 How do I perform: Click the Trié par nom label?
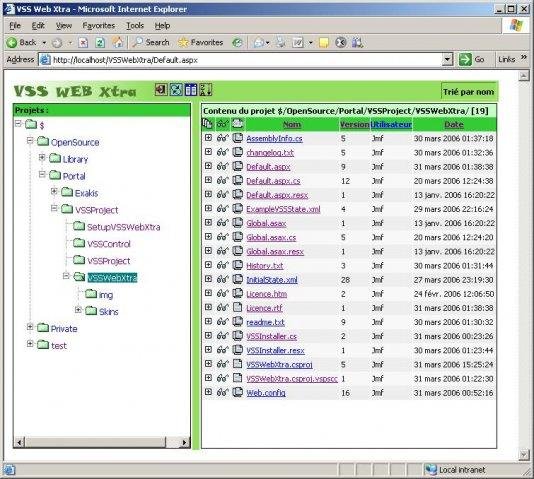pos(468,92)
